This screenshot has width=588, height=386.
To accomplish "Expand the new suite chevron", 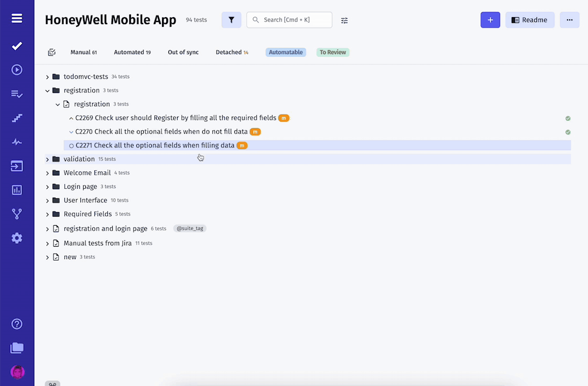I will pyautogui.click(x=47, y=257).
